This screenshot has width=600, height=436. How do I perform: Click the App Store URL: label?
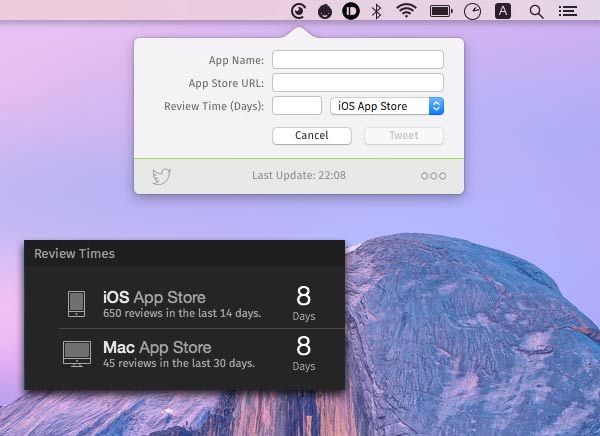(226, 83)
